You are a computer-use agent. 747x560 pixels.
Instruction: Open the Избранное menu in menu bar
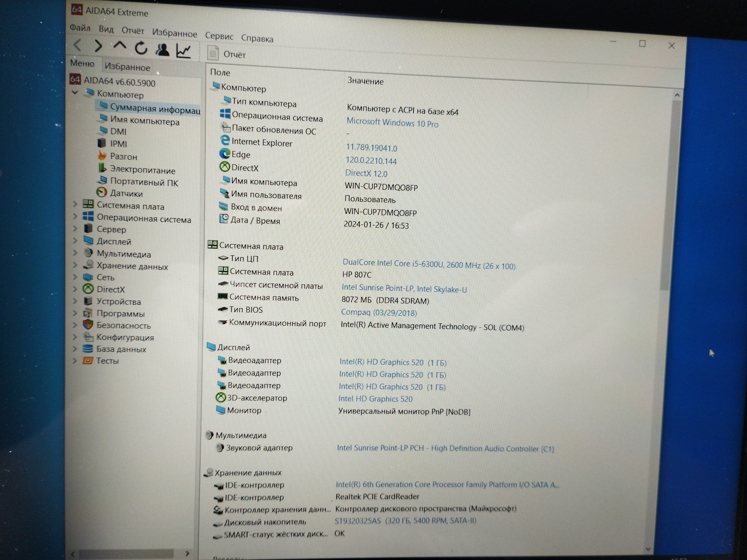[x=174, y=33]
